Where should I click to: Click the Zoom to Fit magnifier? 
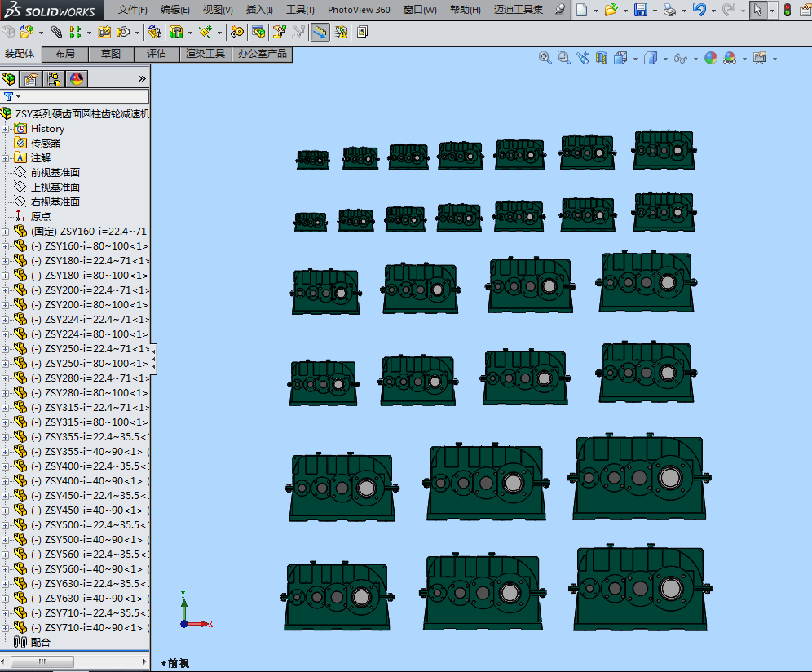[545, 58]
